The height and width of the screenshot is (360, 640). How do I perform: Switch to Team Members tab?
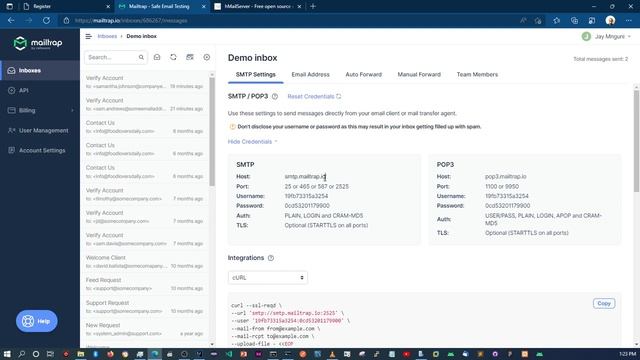point(477,75)
